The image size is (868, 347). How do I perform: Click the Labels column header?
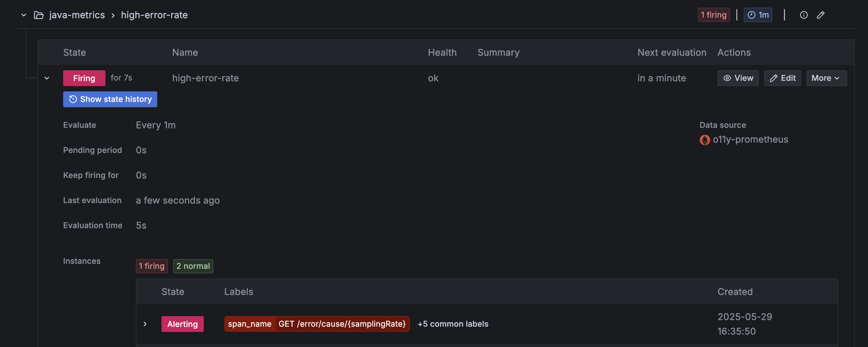tap(239, 292)
